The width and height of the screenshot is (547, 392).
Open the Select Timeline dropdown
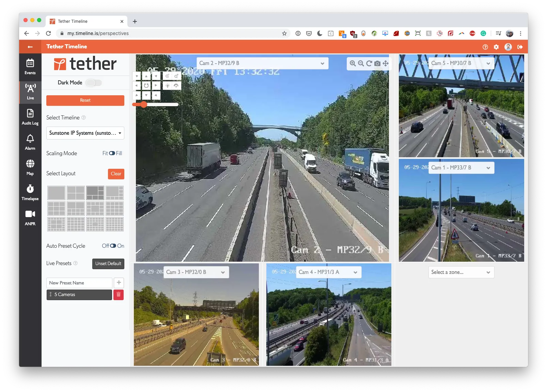pos(85,133)
